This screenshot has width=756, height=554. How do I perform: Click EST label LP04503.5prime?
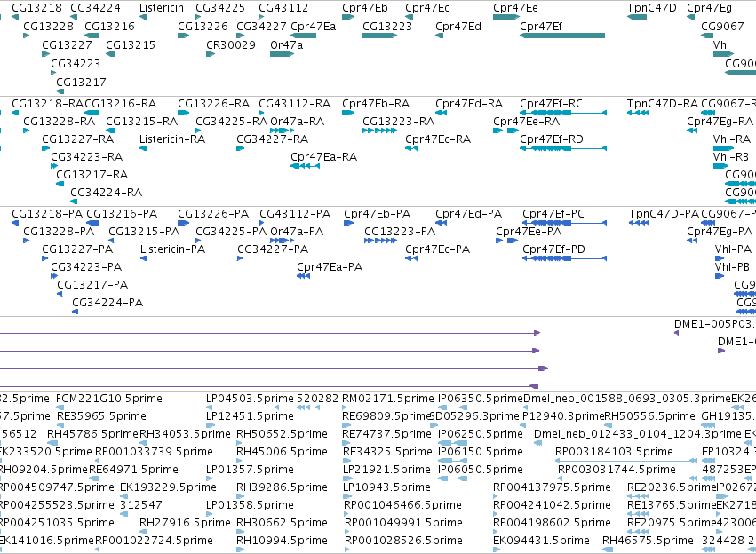click(250, 399)
